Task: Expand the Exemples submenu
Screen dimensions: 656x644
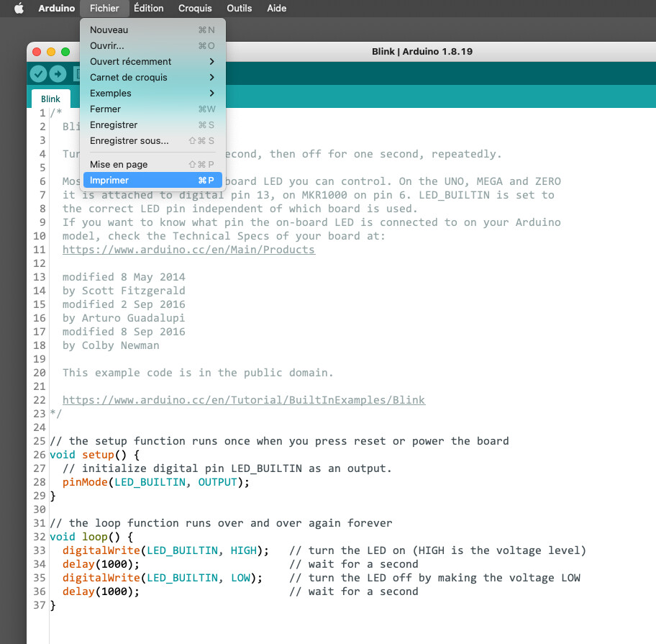Action: (x=110, y=93)
